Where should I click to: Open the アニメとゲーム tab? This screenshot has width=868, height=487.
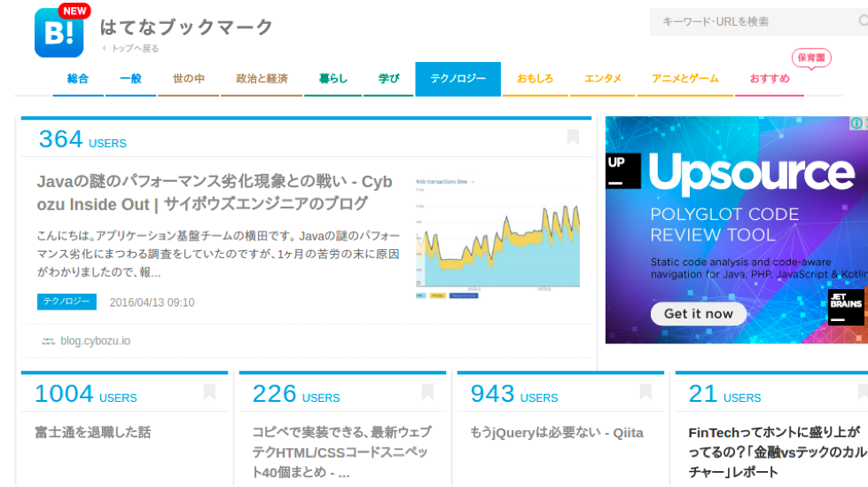click(x=685, y=79)
